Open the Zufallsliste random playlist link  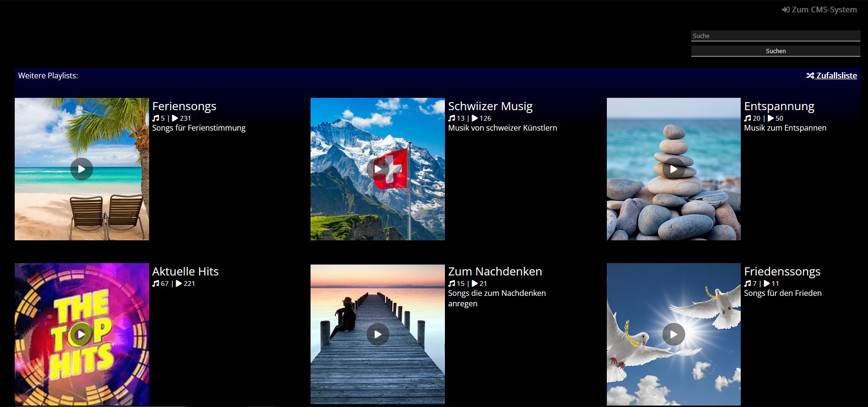(x=836, y=76)
